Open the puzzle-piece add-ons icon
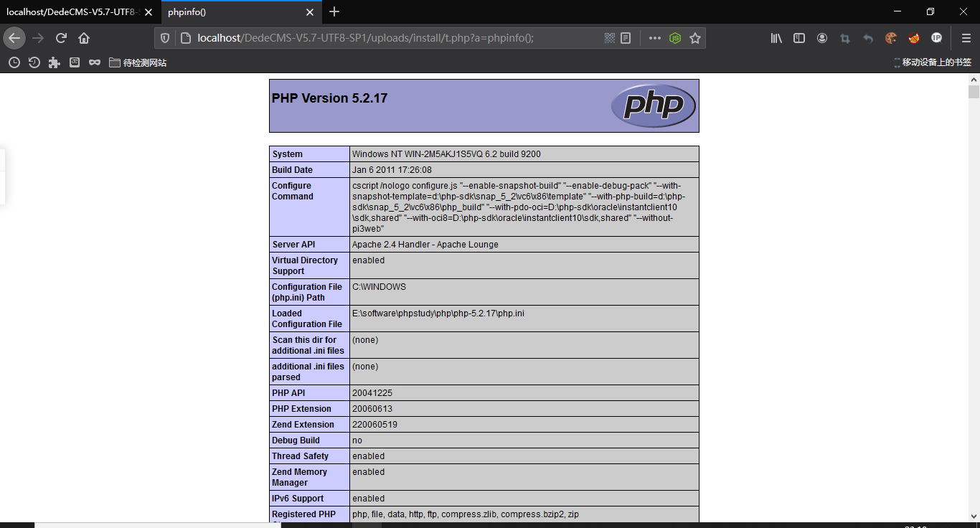The image size is (980, 528). (x=54, y=62)
